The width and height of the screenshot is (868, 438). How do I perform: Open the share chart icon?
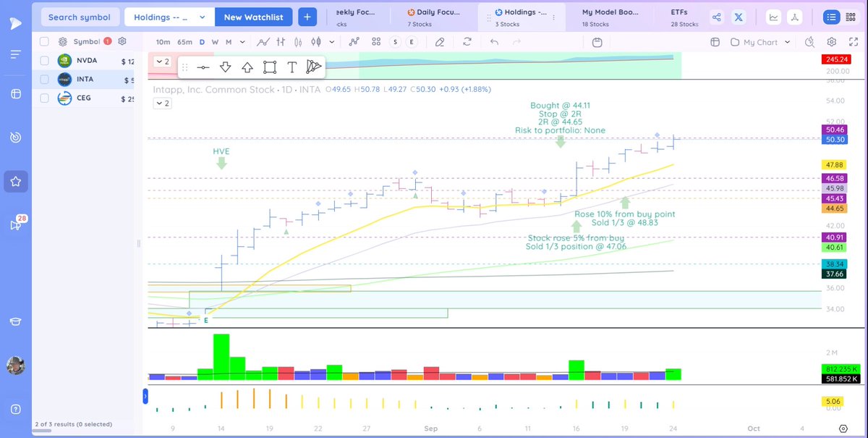[x=716, y=17]
